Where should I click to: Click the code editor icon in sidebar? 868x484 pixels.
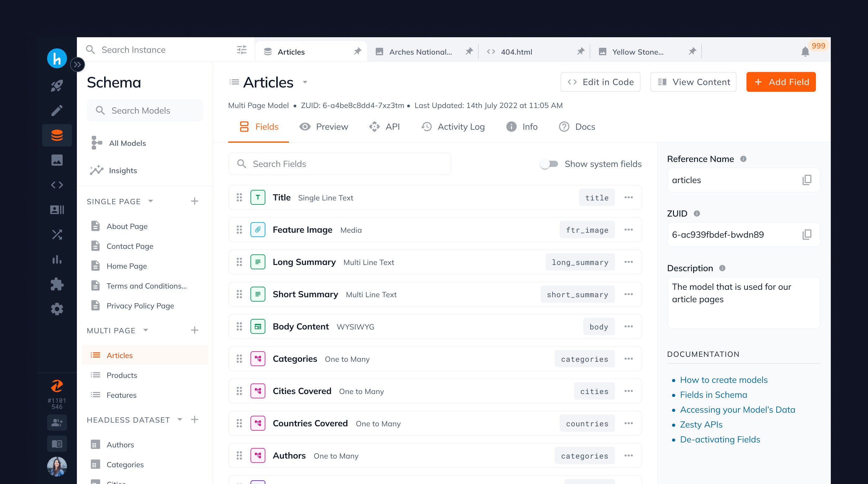(x=57, y=185)
